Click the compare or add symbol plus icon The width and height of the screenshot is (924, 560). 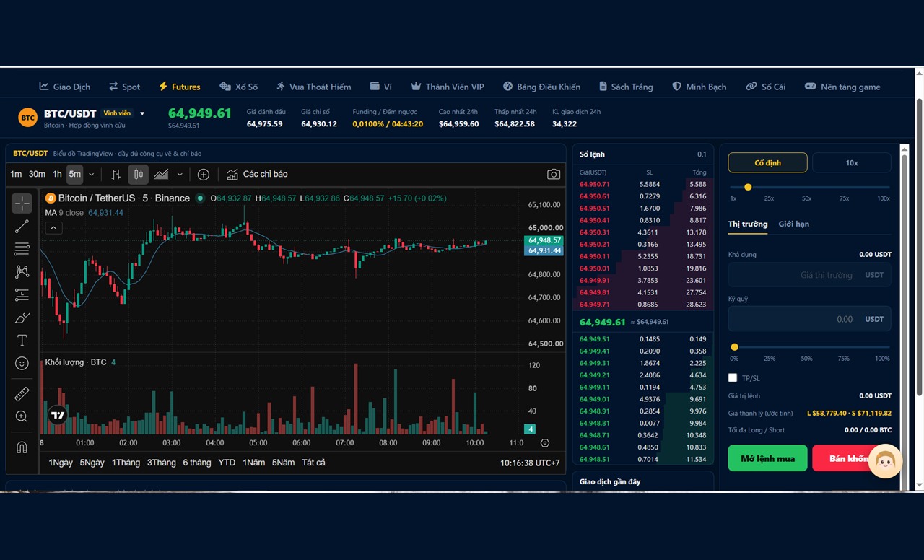pos(204,175)
